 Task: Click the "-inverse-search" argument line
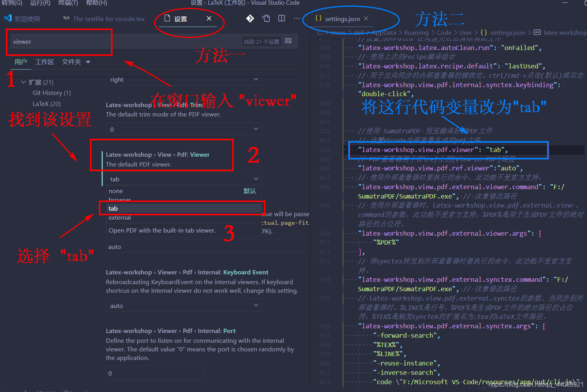406,372
